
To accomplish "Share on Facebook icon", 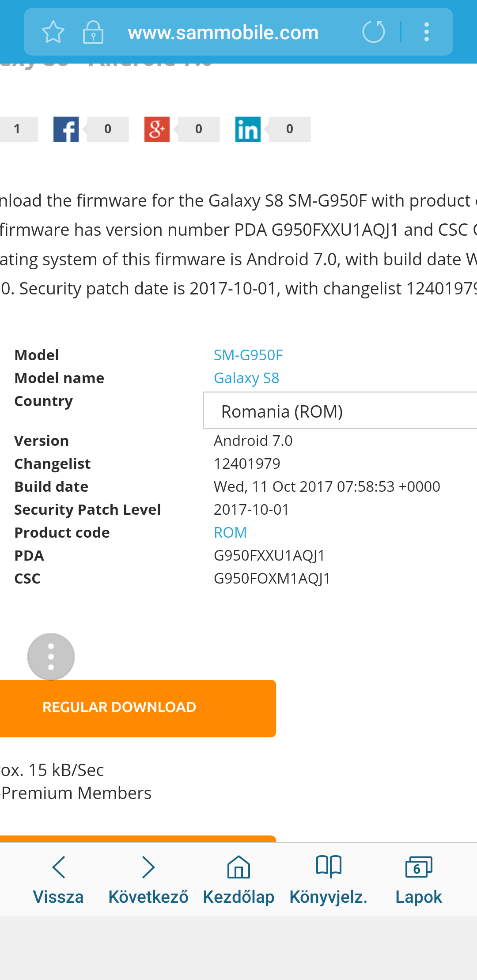I will 66,129.
